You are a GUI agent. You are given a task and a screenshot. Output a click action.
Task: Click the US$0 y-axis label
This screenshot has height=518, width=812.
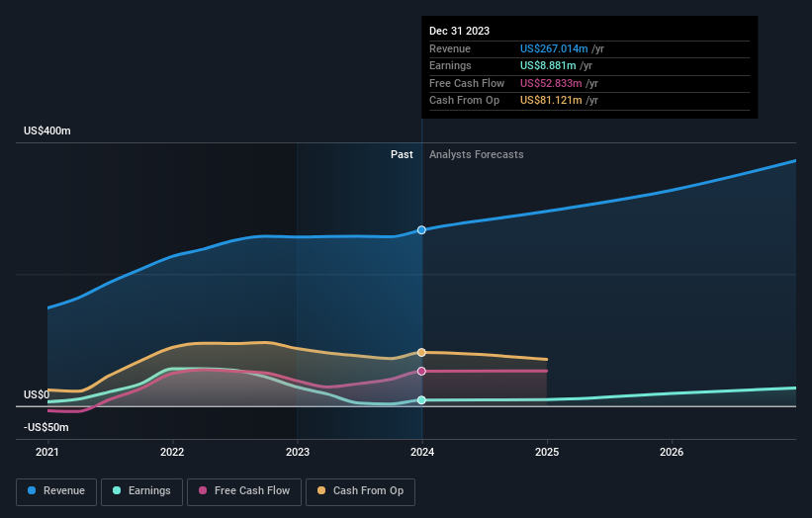click(x=37, y=394)
